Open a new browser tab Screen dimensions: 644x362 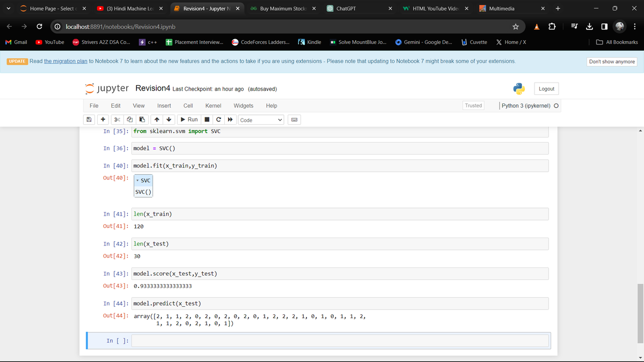click(558, 9)
